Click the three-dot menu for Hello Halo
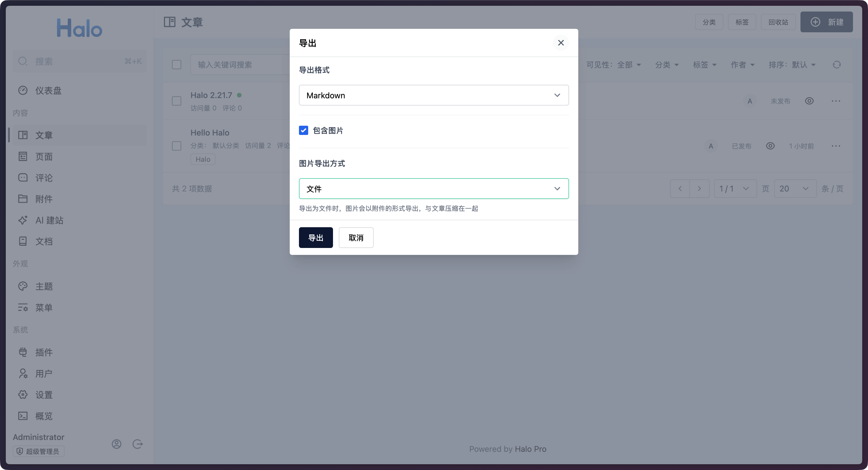868x470 pixels. tap(836, 146)
